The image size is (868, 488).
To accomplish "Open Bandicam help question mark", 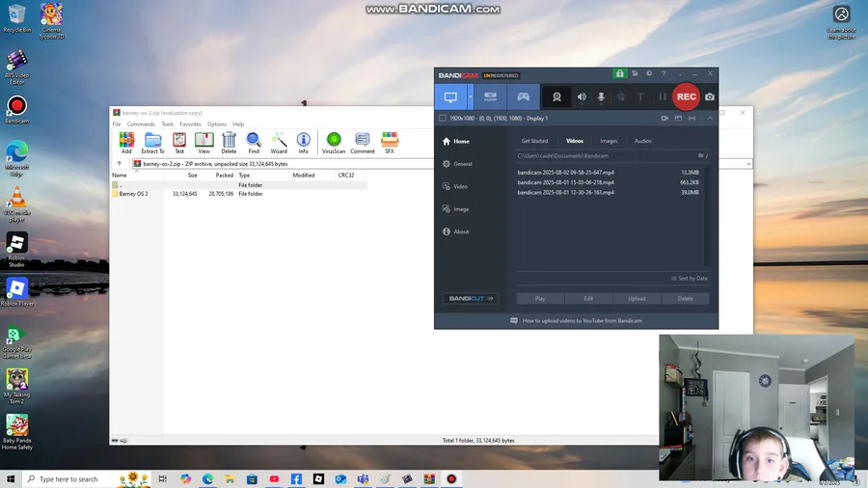I will pos(664,73).
